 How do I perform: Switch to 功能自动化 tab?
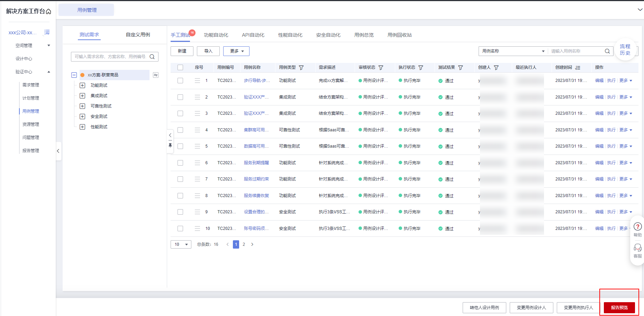(216, 35)
